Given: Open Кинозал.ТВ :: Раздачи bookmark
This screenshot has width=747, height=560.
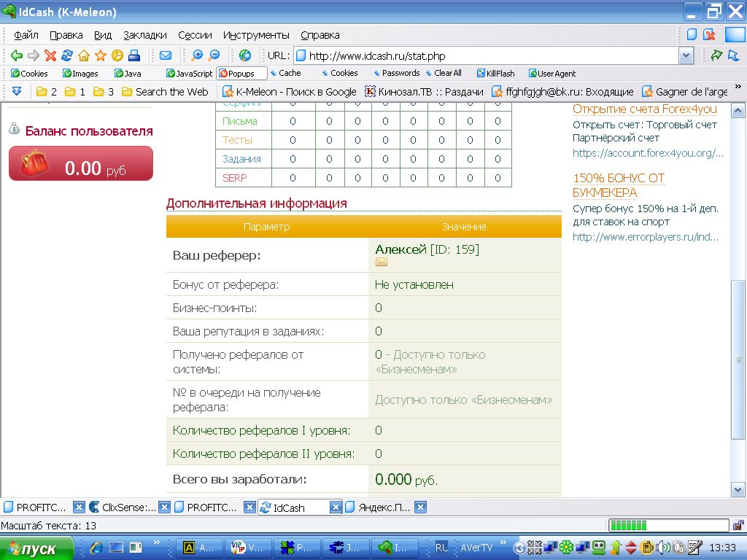Looking at the screenshot, I should [424, 92].
